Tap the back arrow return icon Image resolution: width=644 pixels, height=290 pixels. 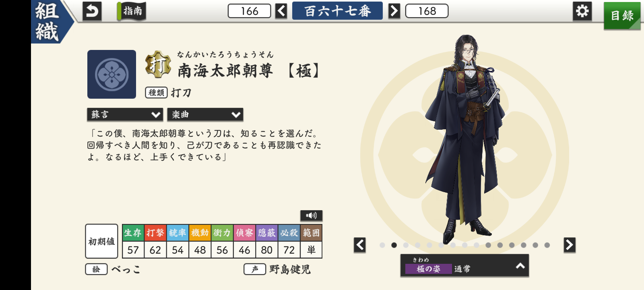tap(92, 11)
